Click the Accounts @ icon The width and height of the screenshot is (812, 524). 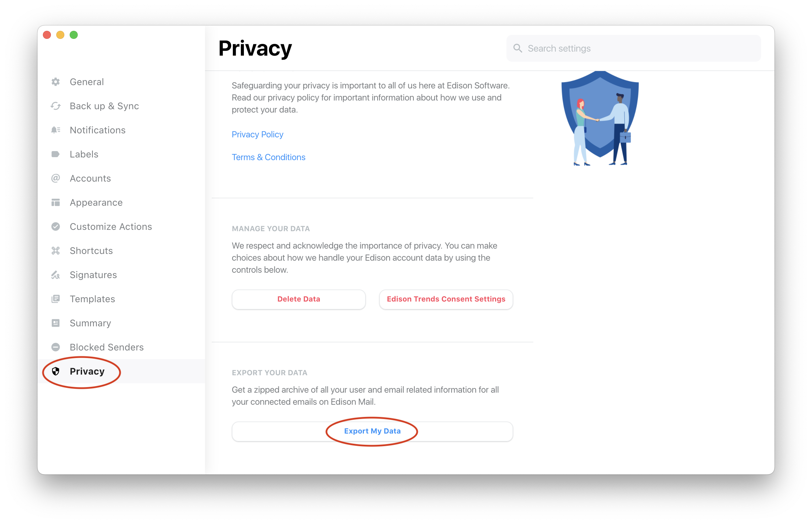56,179
